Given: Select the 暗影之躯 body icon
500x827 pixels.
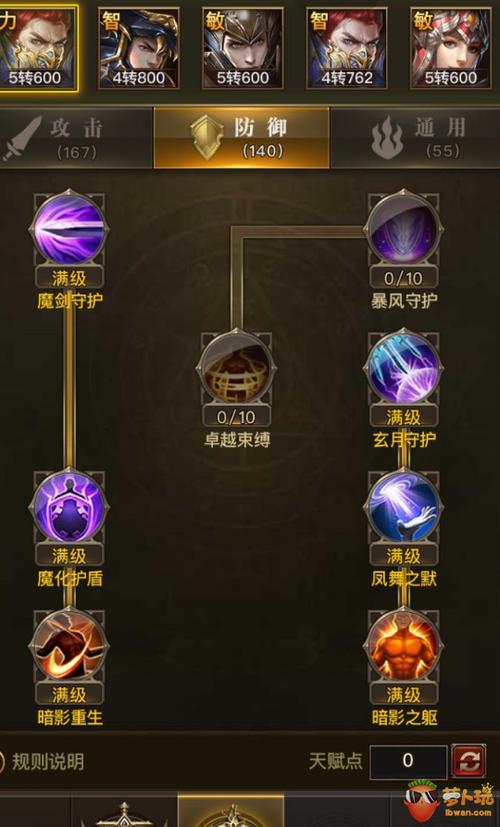Looking at the screenshot, I should tap(403, 645).
